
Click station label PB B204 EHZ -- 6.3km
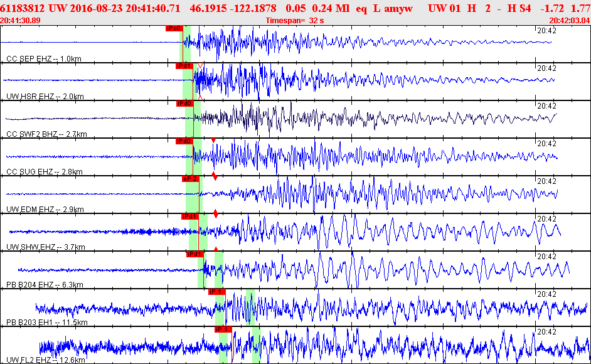(45, 285)
